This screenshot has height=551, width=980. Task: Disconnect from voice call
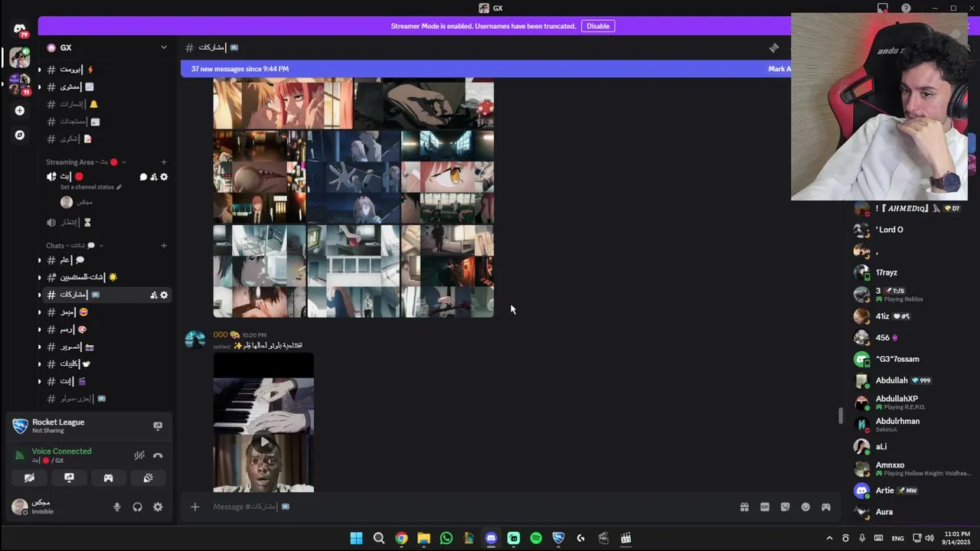pos(158,455)
